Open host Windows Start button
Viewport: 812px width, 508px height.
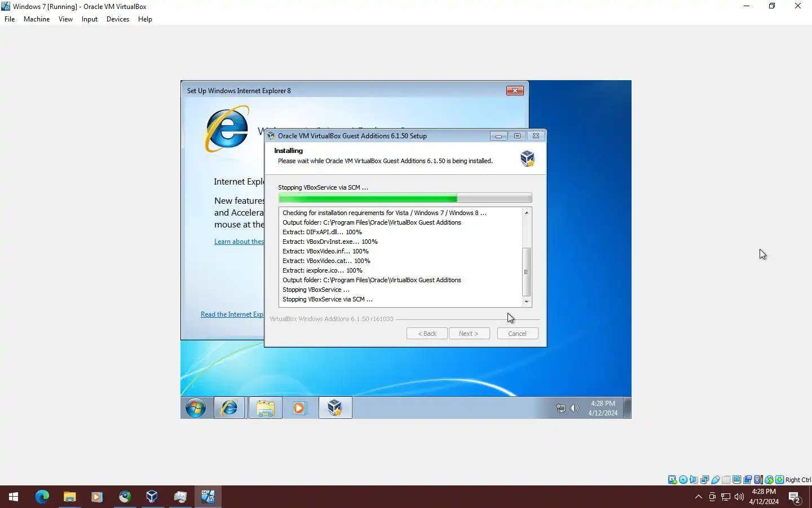(x=14, y=497)
